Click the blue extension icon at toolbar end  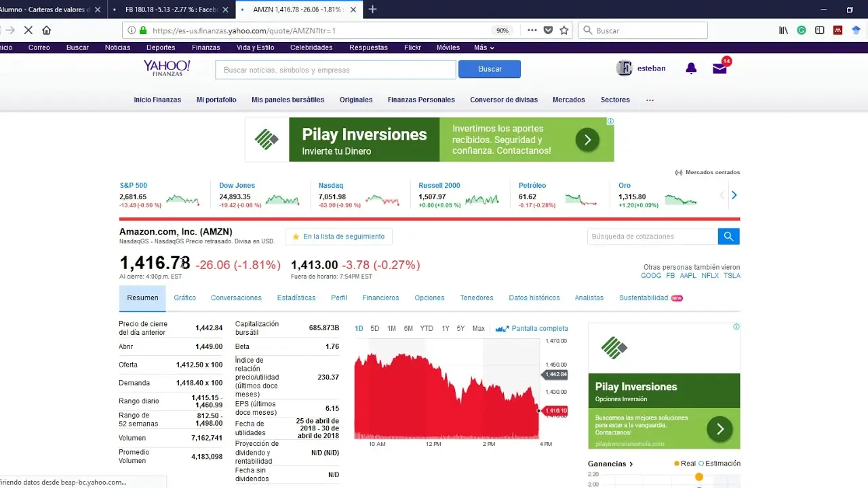[x=856, y=30]
